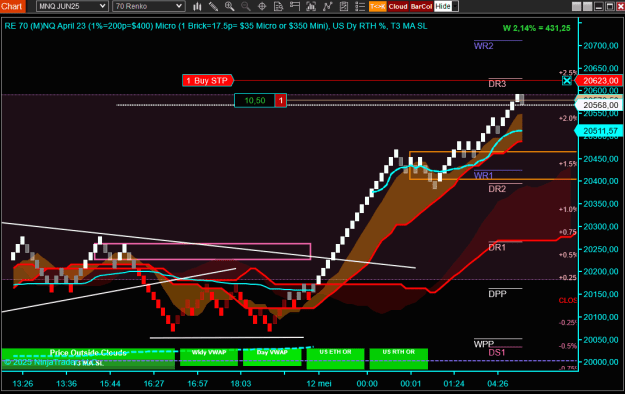Image resolution: width=625 pixels, height=394 pixels.
Task: Click the 1 Buy STP order label
Action: coord(208,81)
